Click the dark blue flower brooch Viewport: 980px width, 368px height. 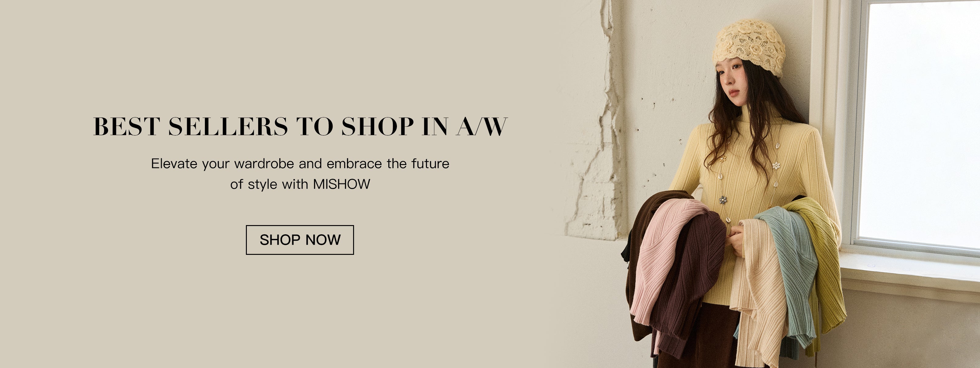tap(723, 200)
